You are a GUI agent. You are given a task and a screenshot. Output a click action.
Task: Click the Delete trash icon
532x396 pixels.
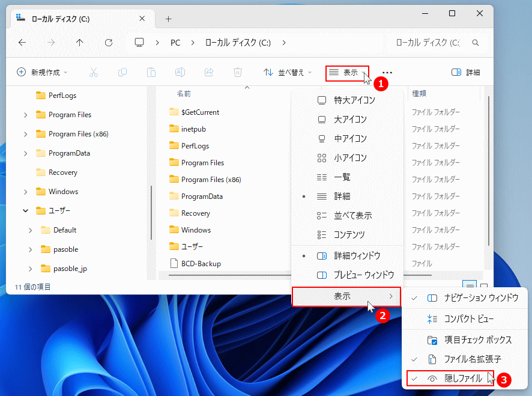(x=238, y=72)
